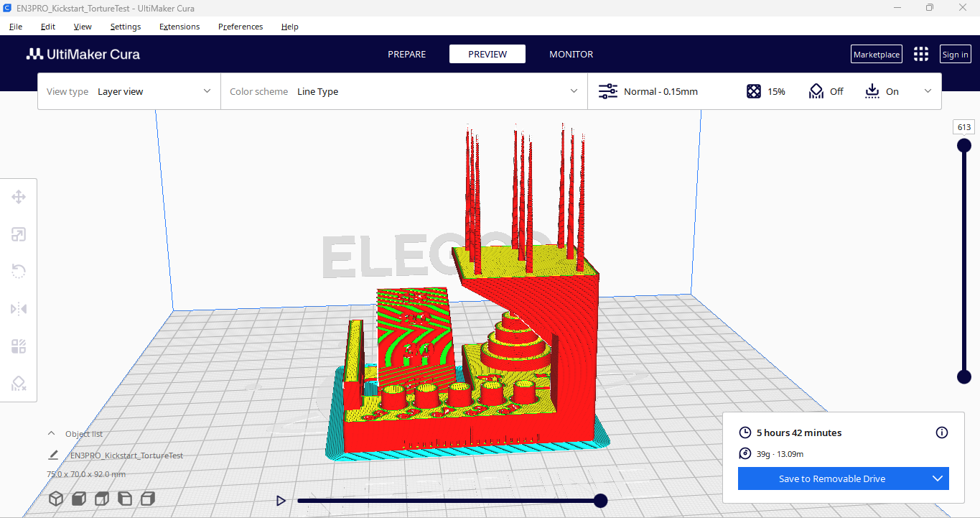Screen dimensions: 980x518
Task: Switch to the right side view cube icon
Action: coord(148,499)
